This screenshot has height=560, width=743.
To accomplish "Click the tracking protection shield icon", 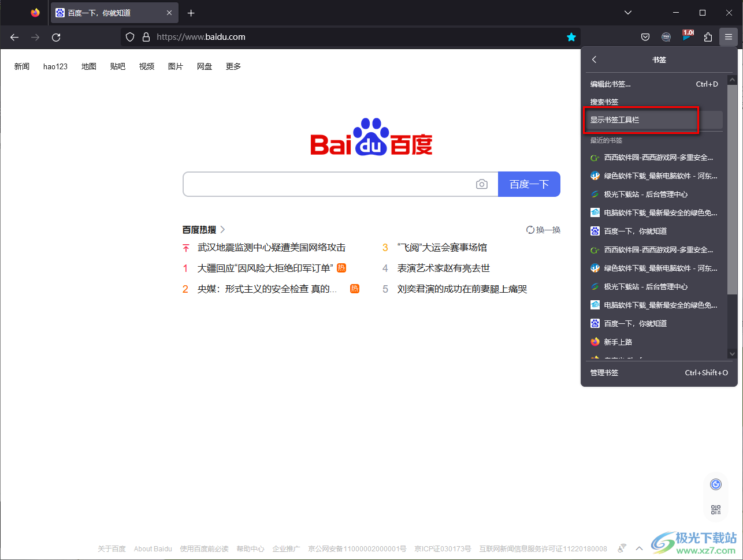I will coord(130,37).
